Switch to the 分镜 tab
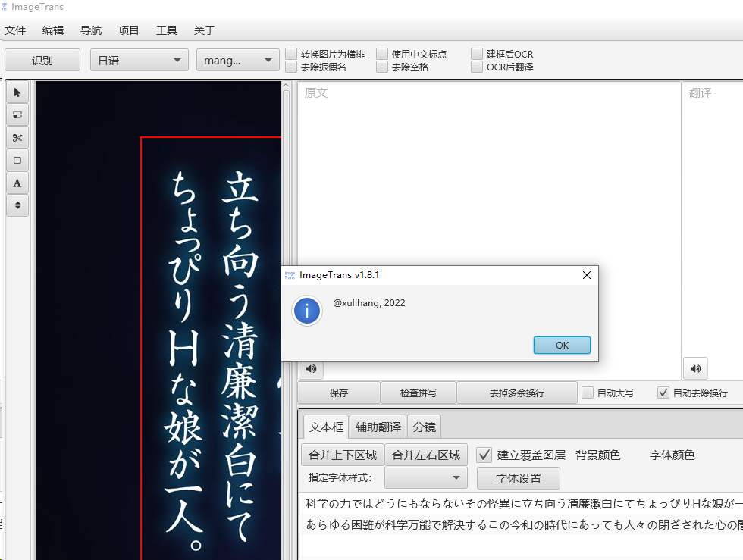Image resolution: width=743 pixels, height=560 pixels. coord(424,427)
